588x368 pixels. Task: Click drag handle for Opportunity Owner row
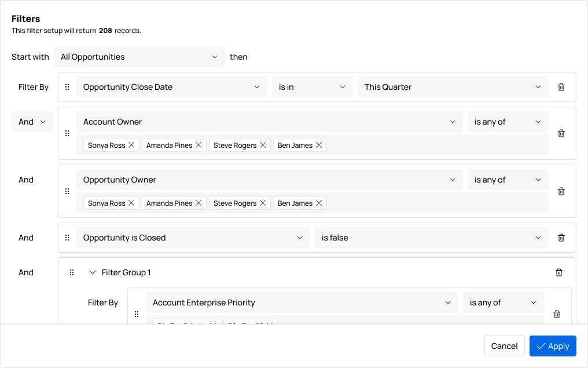click(67, 191)
